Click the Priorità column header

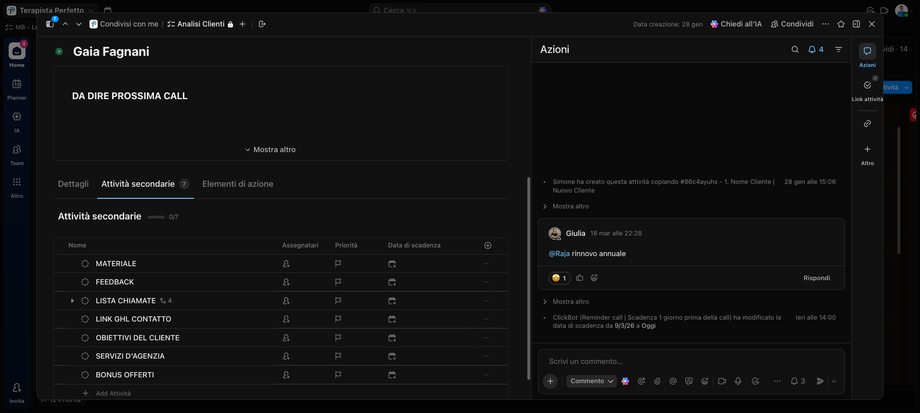[x=346, y=245]
